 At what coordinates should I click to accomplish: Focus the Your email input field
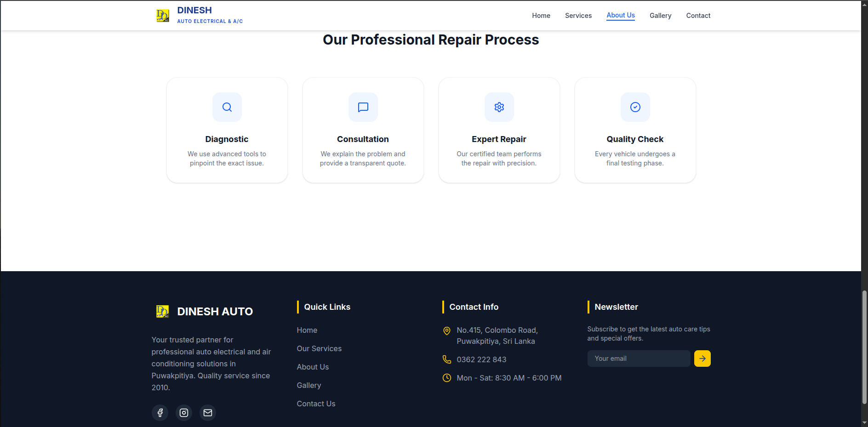pyautogui.click(x=639, y=359)
